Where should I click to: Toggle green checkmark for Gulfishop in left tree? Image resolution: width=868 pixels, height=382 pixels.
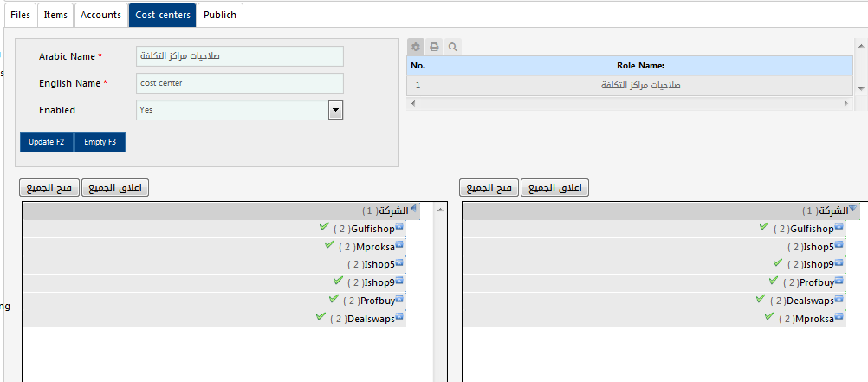324,227
